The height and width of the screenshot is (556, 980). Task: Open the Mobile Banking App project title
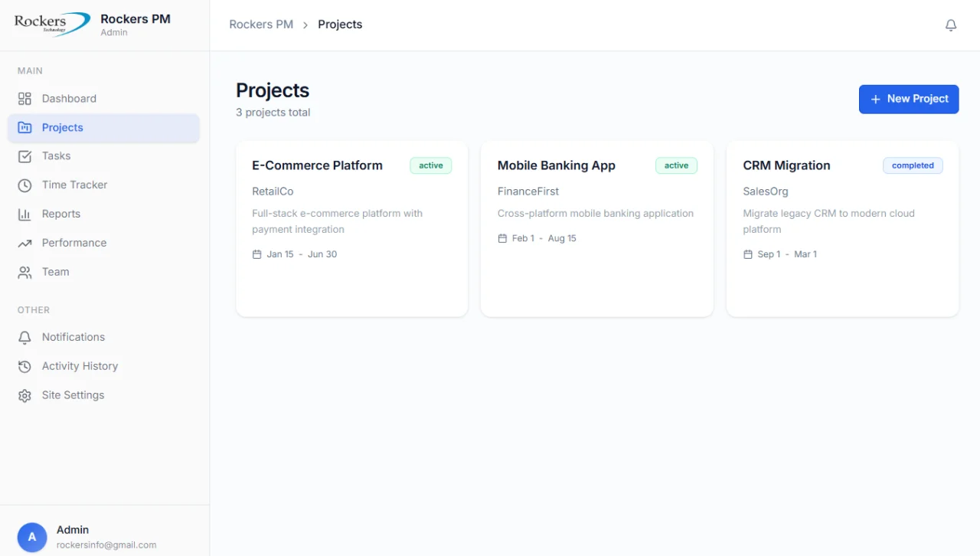[x=557, y=165]
